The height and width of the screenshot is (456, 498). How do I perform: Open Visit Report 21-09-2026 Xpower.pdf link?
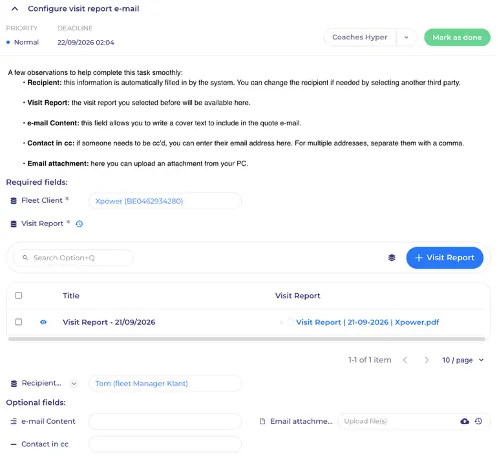click(367, 322)
